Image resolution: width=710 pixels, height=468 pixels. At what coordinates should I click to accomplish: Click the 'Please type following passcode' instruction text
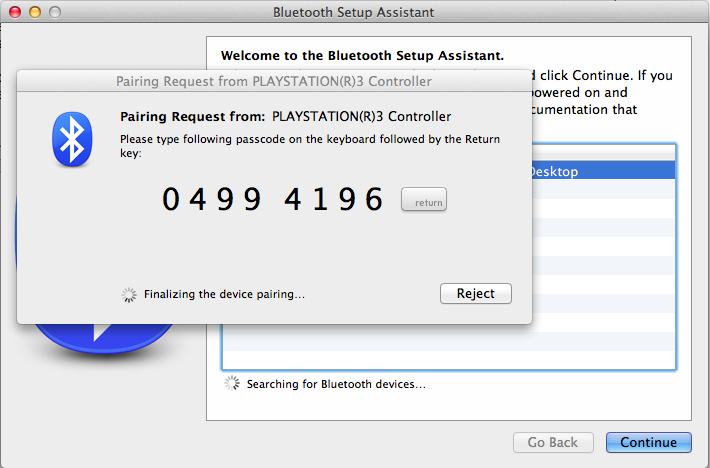310,146
